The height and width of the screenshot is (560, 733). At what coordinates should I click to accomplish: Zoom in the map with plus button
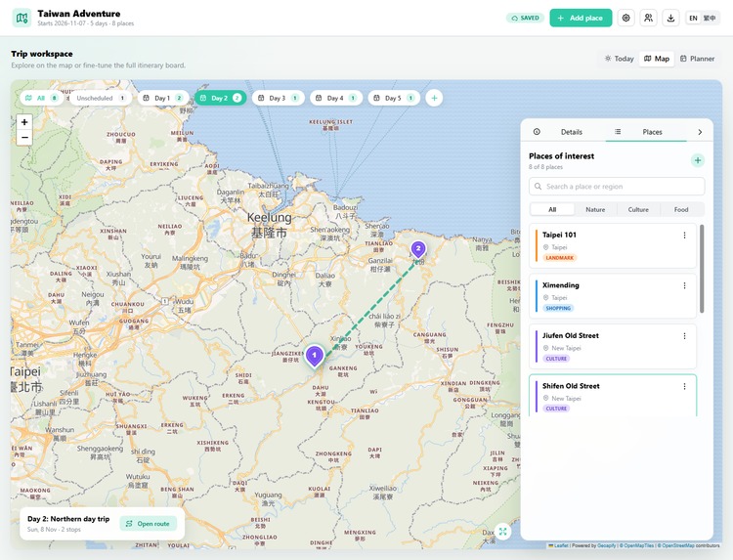click(24, 122)
